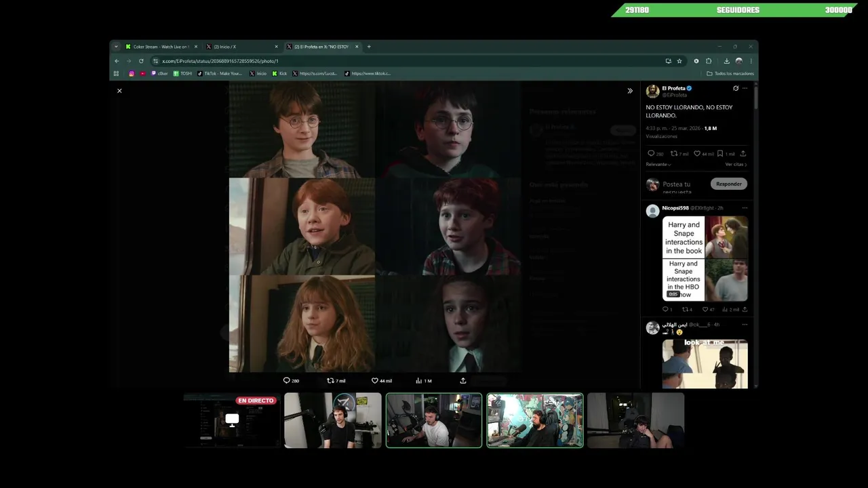This screenshot has width=868, height=488.
Task: Repost via 7 mil icon under photo
Action: 336,381
